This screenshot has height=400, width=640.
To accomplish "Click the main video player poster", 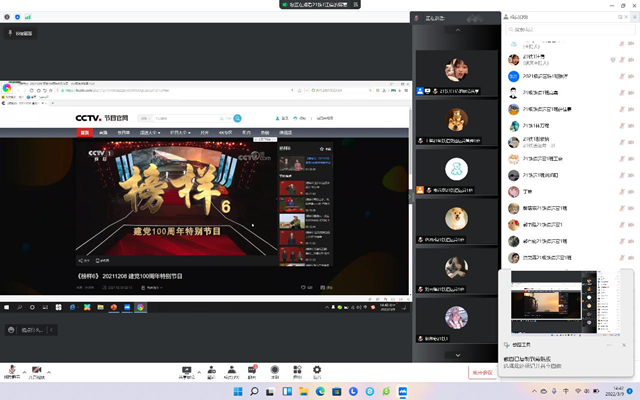I will point(176,198).
